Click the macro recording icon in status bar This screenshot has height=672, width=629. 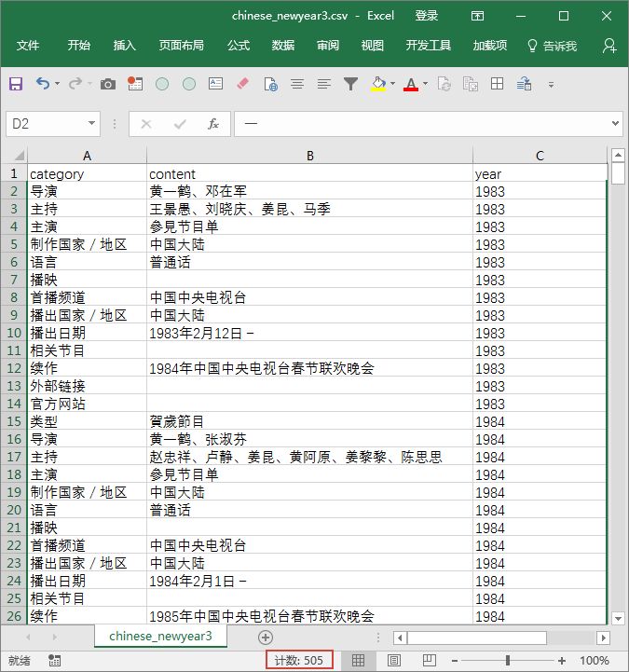point(54,660)
